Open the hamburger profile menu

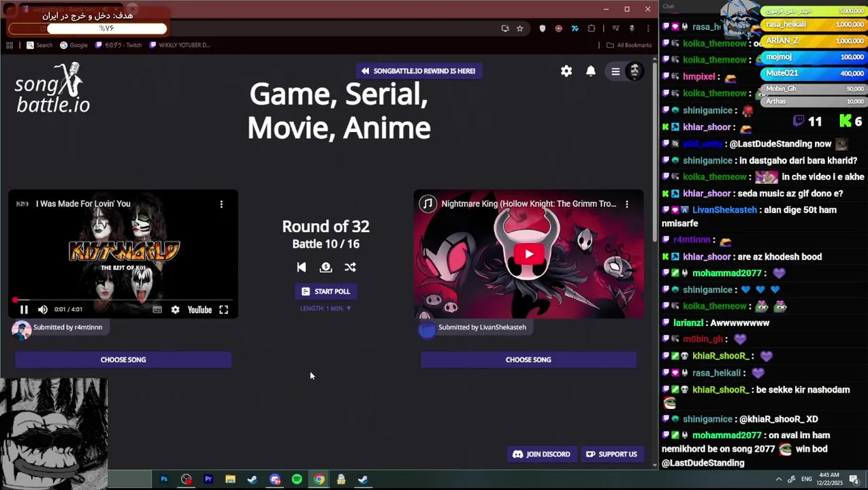coord(615,71)
